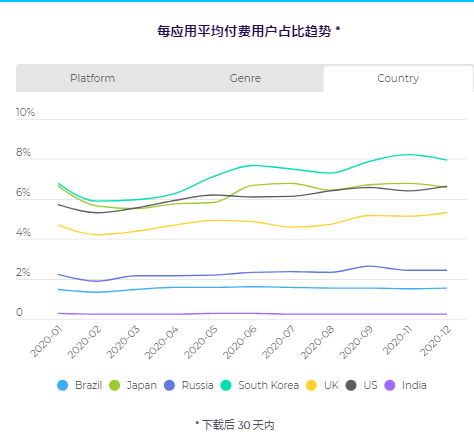Hide the Japan series via its label
This screenshot has height=441, width=474.
pyautogui.click(x=142, y=386)
